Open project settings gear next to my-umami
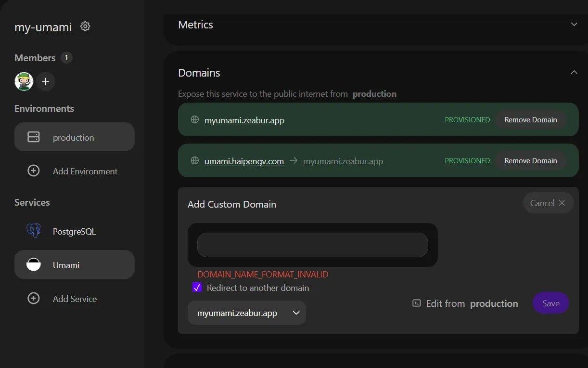Image resolution: width=588 pixels, height=368 pixels. click(85, 26)
